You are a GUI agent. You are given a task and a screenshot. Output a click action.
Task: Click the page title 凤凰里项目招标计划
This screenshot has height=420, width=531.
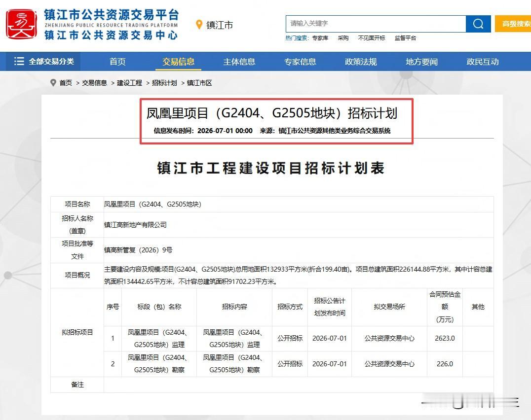[x=271, y=113]
